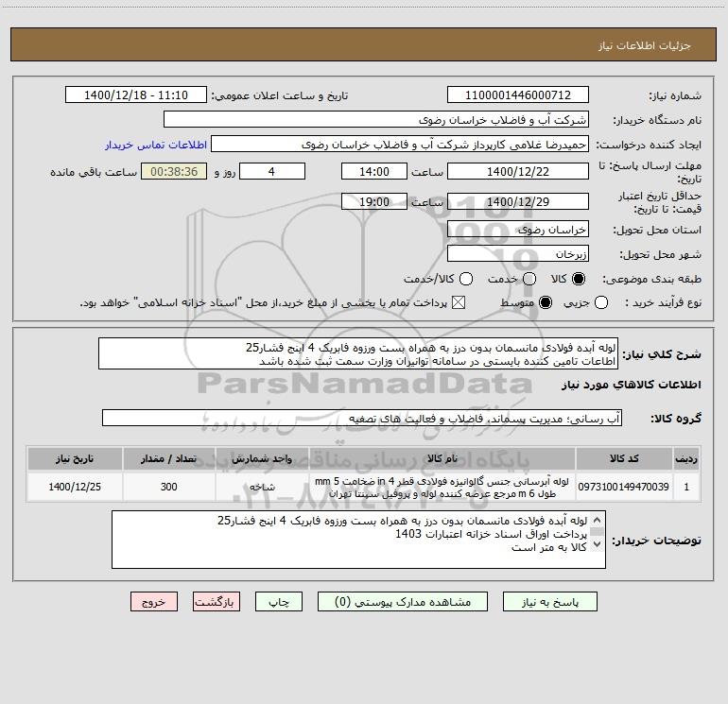Click the کد کالا column header
This screenshot has width=728, height=704.
coord(624,458)
